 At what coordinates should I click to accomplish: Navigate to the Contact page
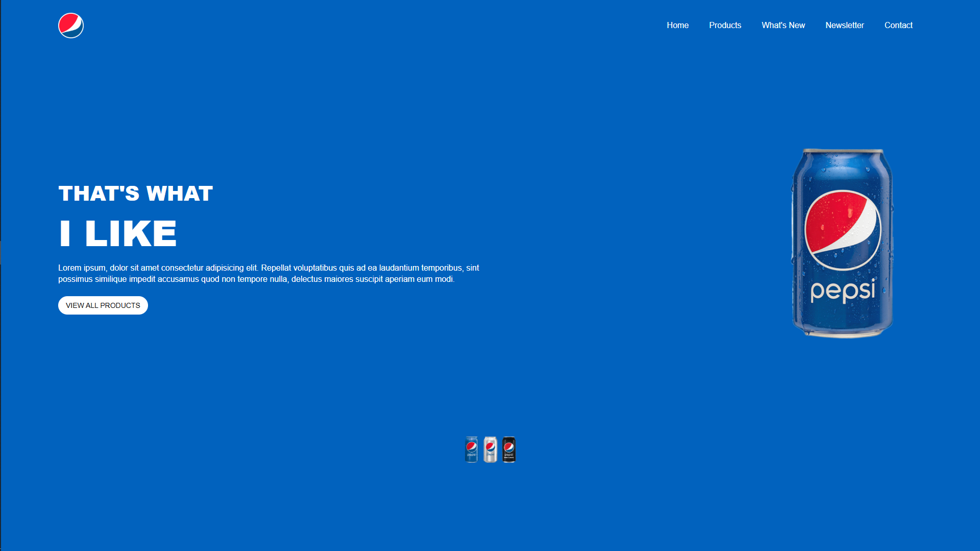click(898, 25)
